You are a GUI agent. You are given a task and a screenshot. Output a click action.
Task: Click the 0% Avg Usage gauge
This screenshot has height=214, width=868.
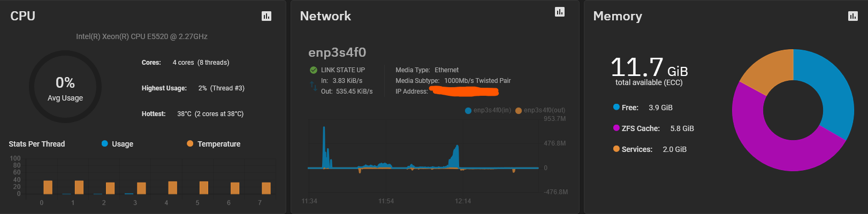(x=65, y=87)
